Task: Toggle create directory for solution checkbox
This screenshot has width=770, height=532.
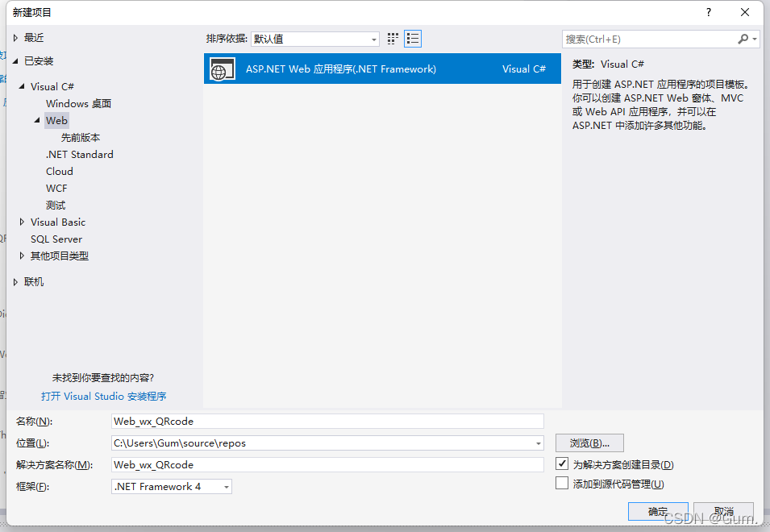Action: pyautogui.click(x=562, y=463)
